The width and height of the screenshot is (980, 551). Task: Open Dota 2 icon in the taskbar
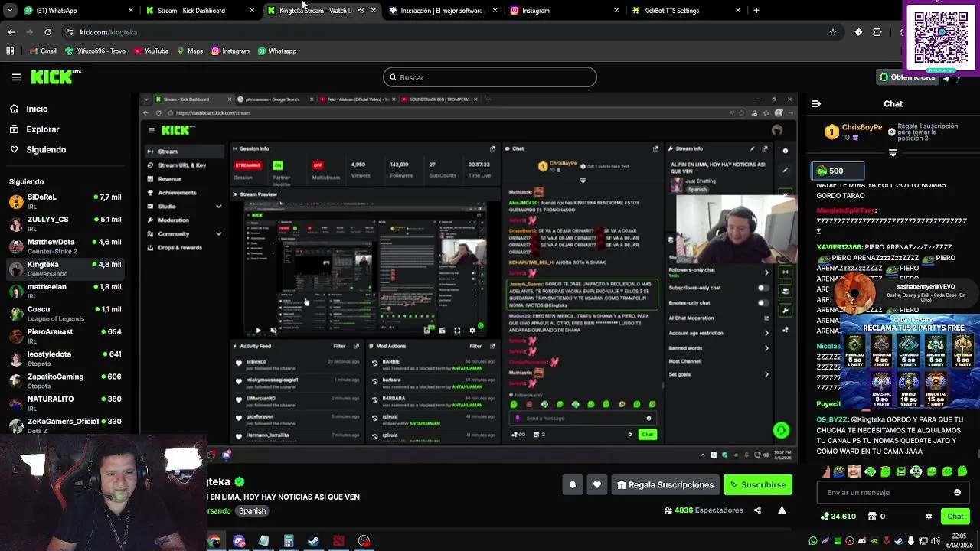pyautogui.click(x=338, y=541)
